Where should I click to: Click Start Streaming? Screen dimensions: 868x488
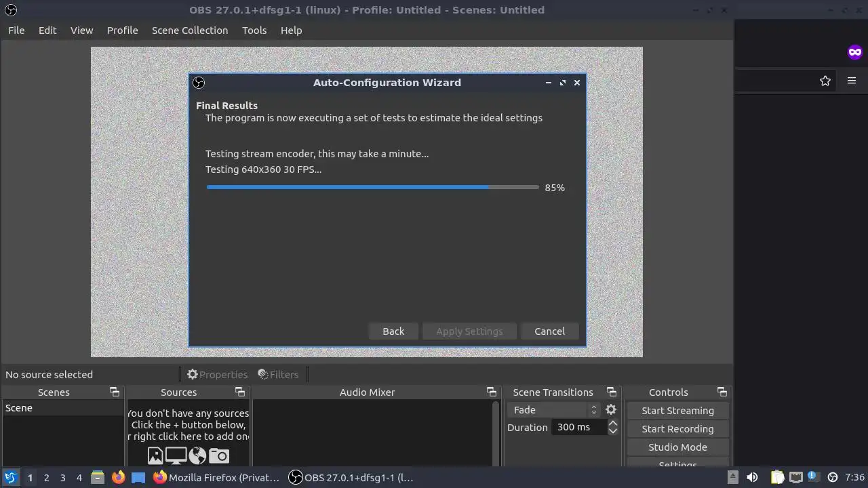click(677, 411)
